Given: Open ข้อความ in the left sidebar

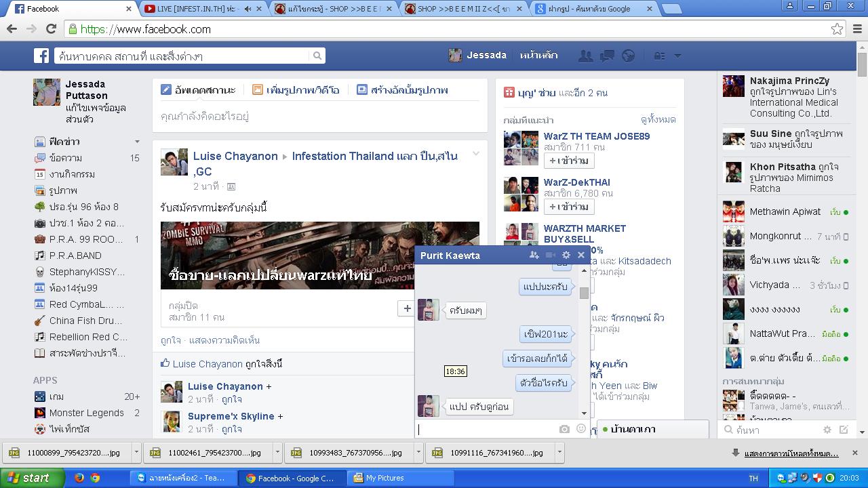Looking at the screenshot, I should 66,158.
